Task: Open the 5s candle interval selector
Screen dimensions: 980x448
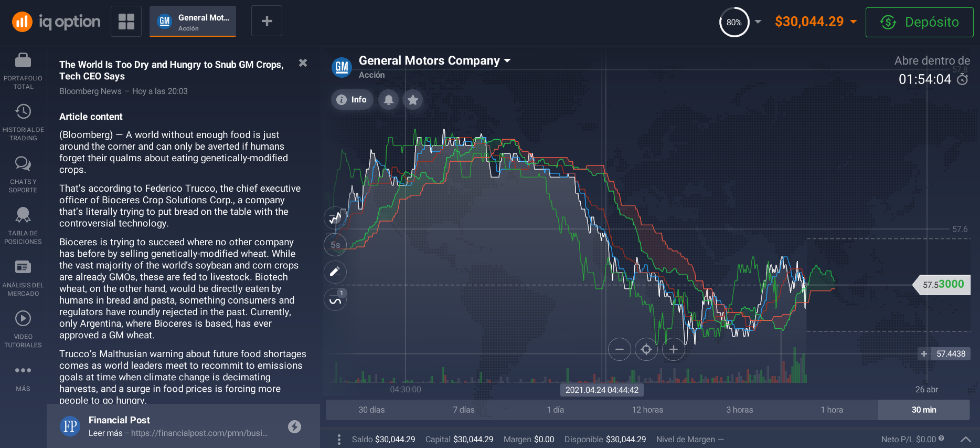Action: [x=335, y=245]
